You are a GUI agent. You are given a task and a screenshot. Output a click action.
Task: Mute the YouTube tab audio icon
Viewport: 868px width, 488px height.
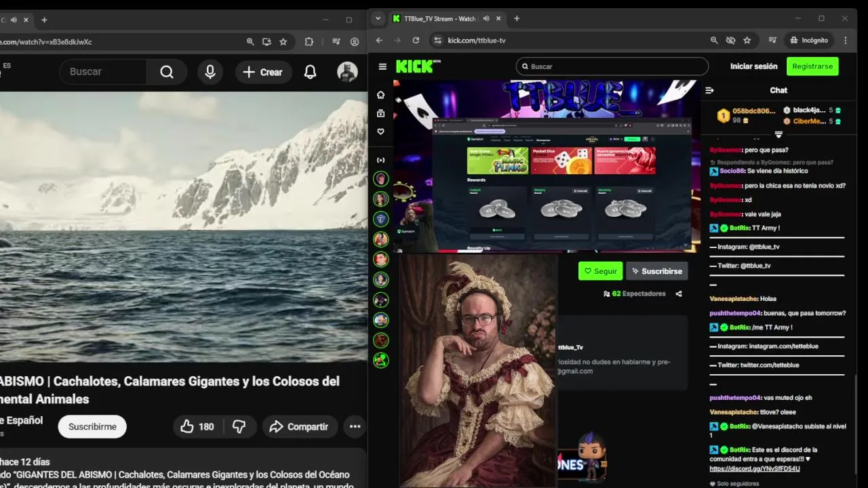(x=14, y=20)
